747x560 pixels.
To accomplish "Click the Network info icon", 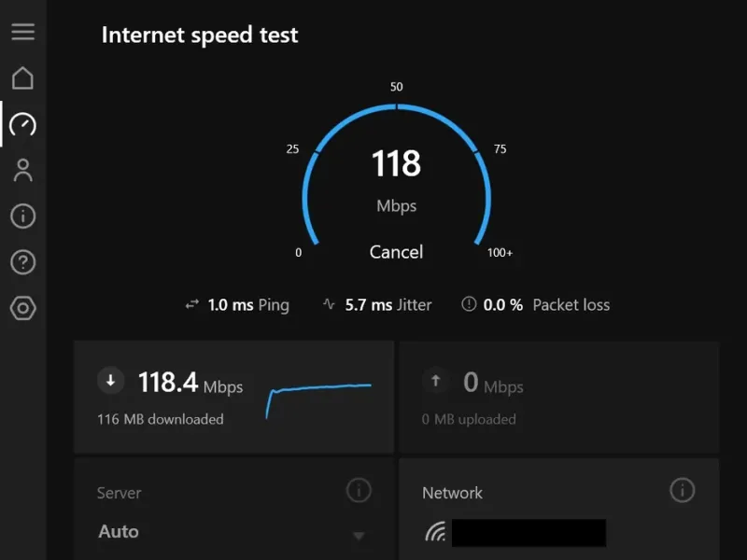I will click(x=683, y=490).
